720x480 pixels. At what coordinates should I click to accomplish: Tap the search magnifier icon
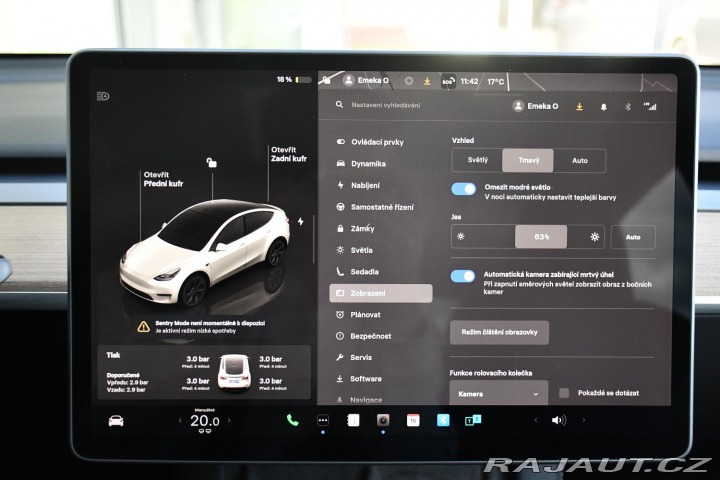pyautogui.click(x=339, y=105)
